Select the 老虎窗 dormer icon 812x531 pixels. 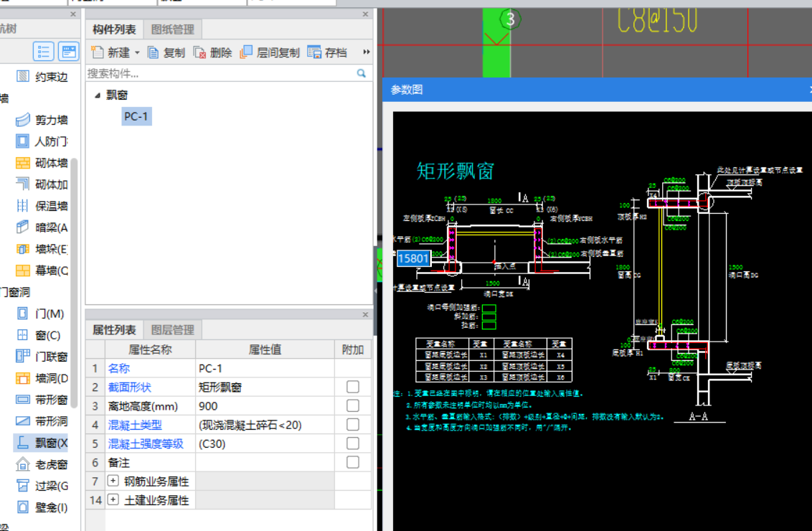(x=22, y=464)
